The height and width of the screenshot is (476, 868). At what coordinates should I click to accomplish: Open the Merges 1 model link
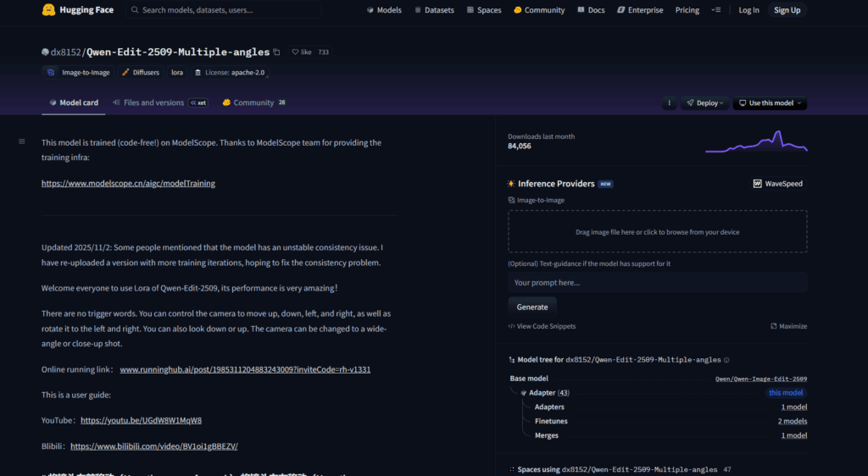pos(793,435)
